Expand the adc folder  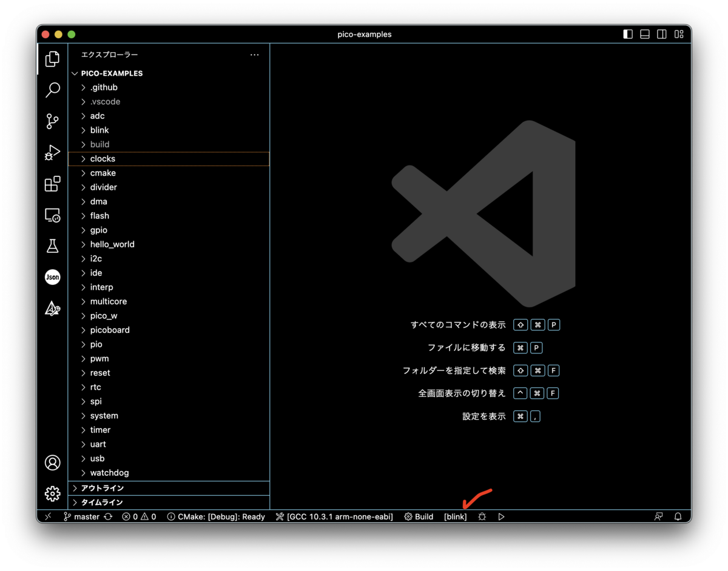click(x=169, y=116)
